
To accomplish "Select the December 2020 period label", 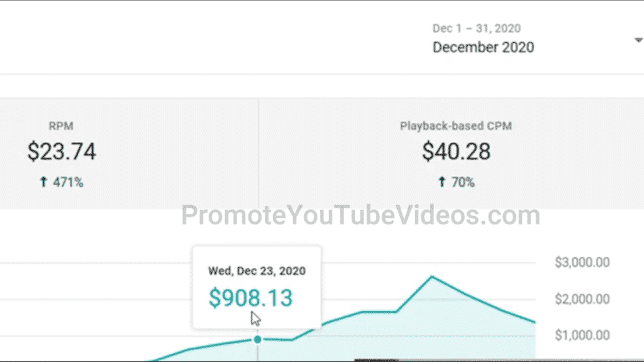I will tap(484, 47).
